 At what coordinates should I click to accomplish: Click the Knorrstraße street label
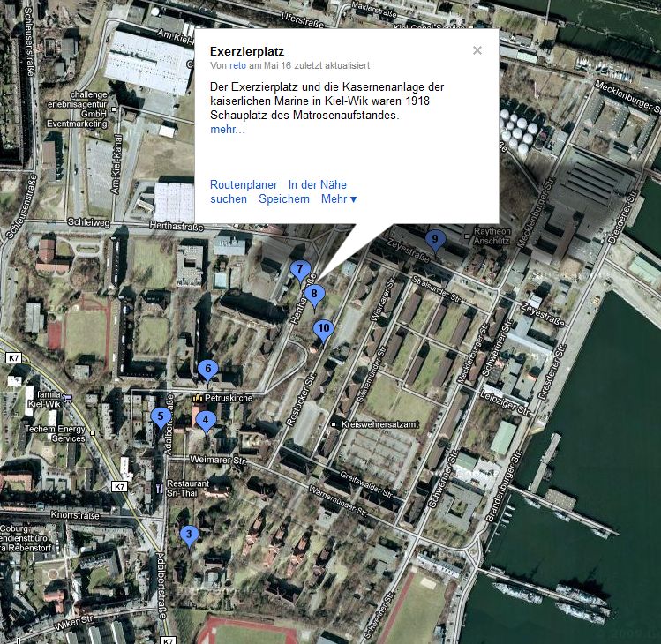[x=76, y=515]
